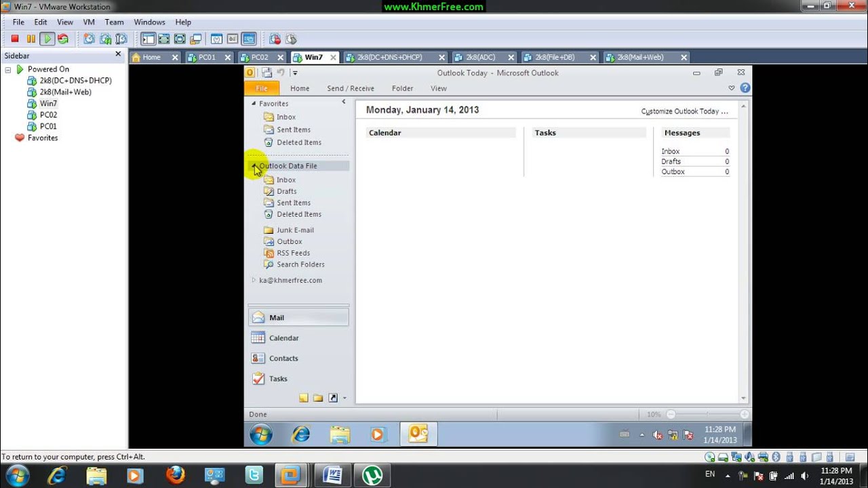This screenshot has width=868, height=488.
Task: Open the Send / Receive ribbon tab
Action: pos(351,88)
